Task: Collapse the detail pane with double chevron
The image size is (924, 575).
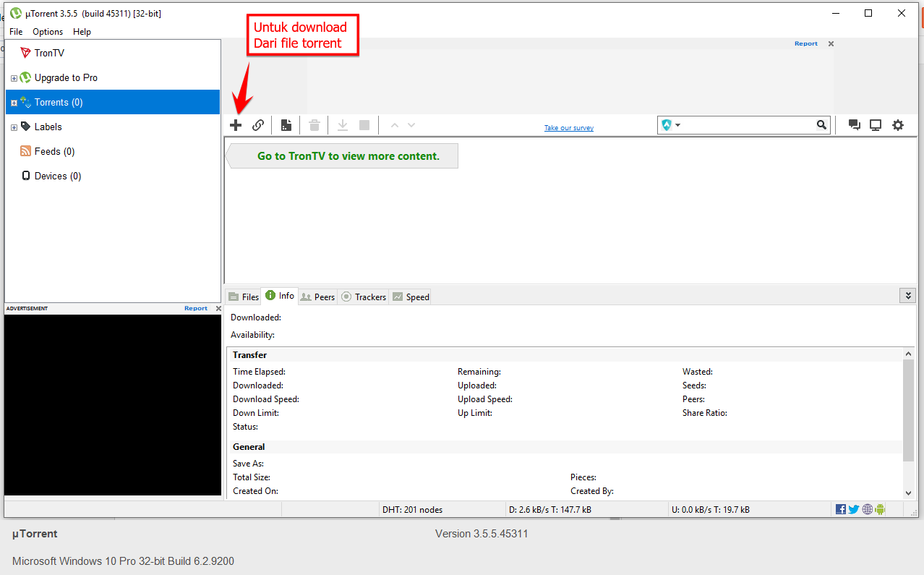Action: (x=908, y=296)
